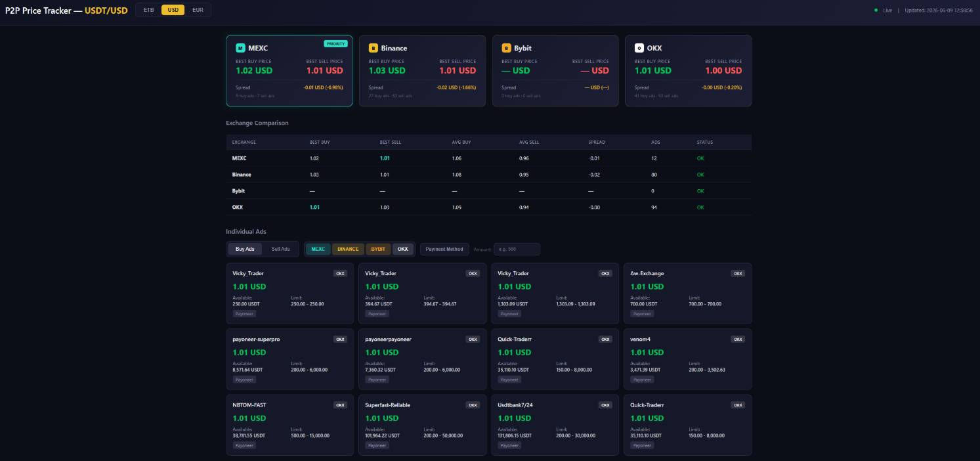Click Binance ads count 80
The image size is (980, 461).
[x=654, y=175]
